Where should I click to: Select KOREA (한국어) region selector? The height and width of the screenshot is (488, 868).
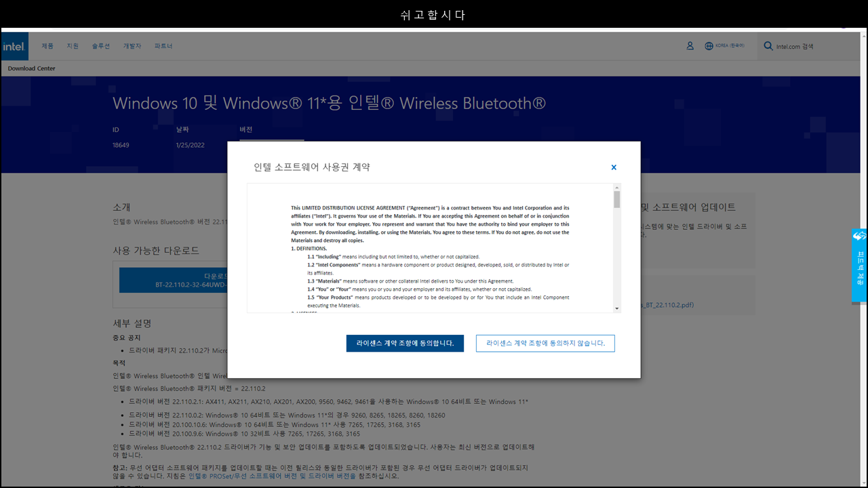[x=730, y=46]
